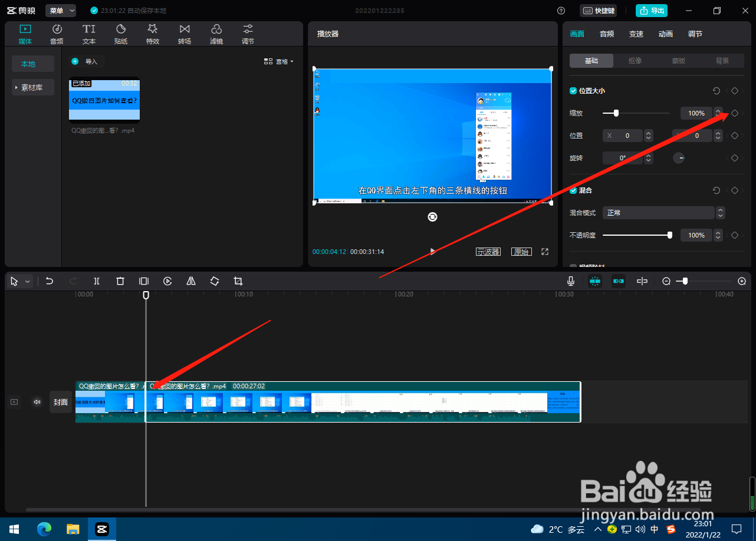Click the microphone record voiceover icon
Image resolution: width=756 pixels, height=541 pixels.
571,281
